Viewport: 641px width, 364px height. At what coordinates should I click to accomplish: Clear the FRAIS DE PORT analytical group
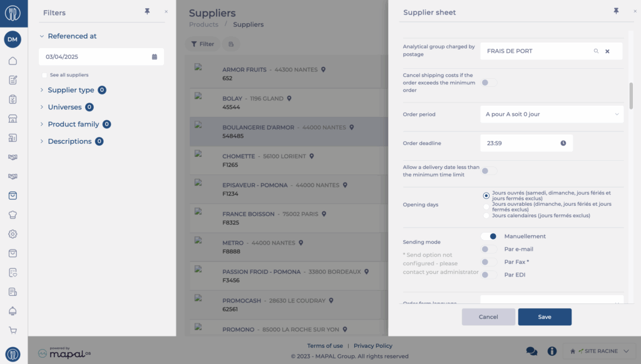coord(607,51)
